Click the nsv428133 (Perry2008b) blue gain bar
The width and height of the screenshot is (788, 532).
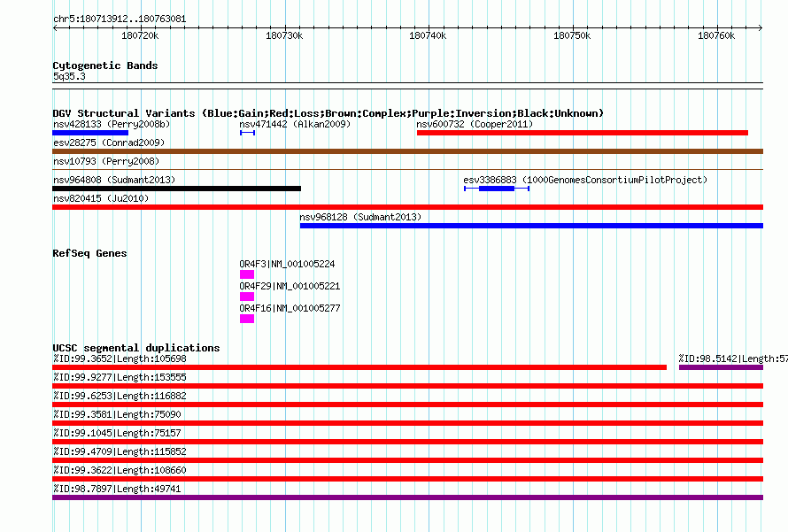[x=90, y=133]
